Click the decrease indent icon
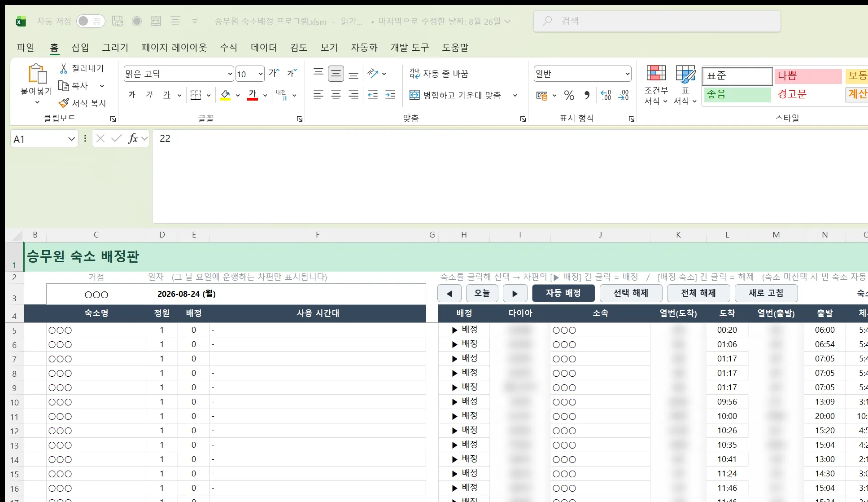Screen dimensions: 868x502 373,95
